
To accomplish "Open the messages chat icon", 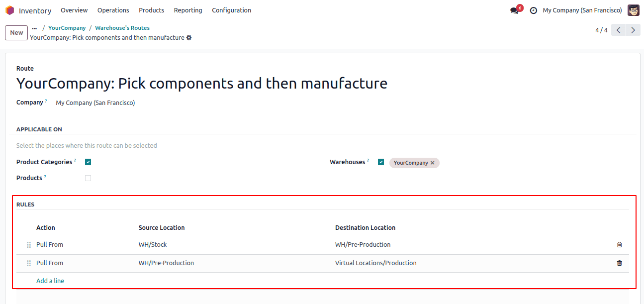I will [514, 10].
